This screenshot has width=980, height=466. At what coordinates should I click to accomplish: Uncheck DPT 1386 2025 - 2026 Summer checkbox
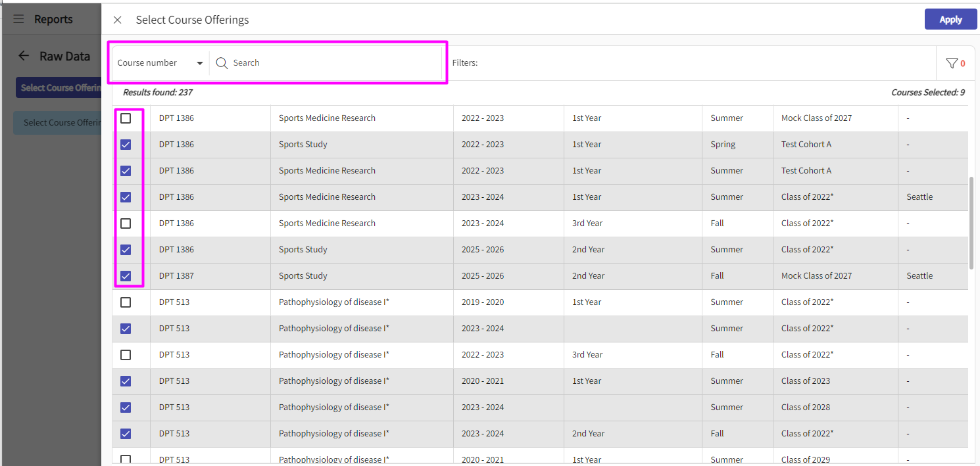click(126, 250)
